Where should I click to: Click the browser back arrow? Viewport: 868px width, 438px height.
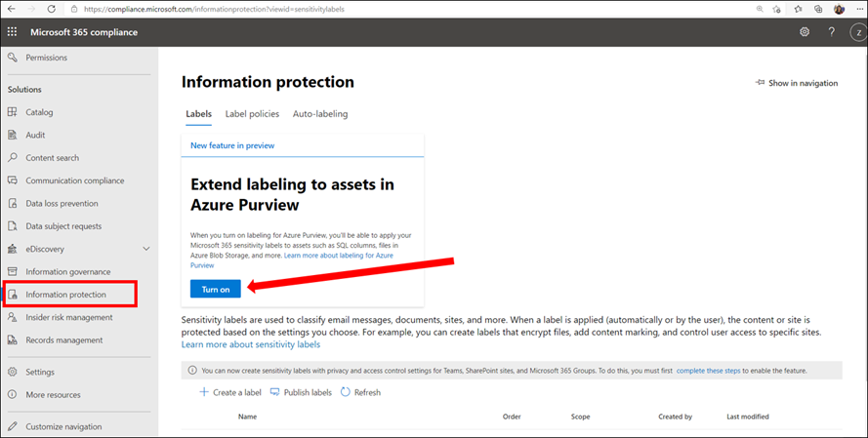pos(12,9)
